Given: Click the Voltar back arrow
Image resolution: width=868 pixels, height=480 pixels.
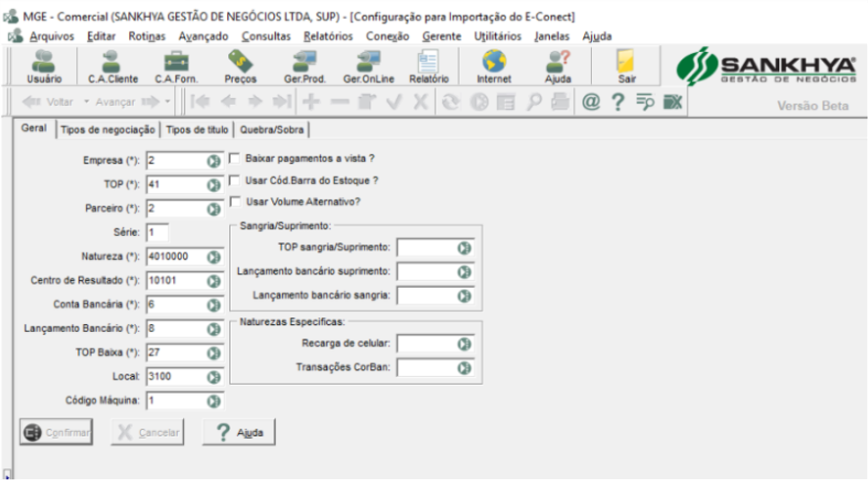Looking at the screenshot, I should click(48, 102).
